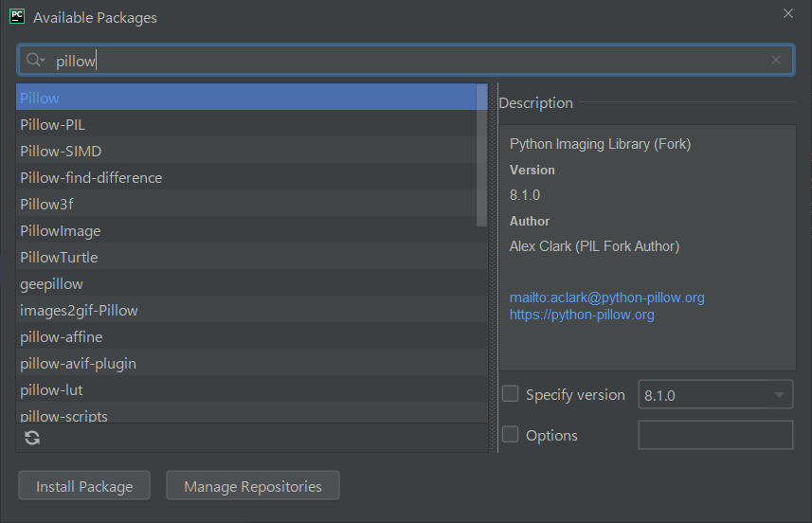Close the Available Packages dialog

(788, 13)
